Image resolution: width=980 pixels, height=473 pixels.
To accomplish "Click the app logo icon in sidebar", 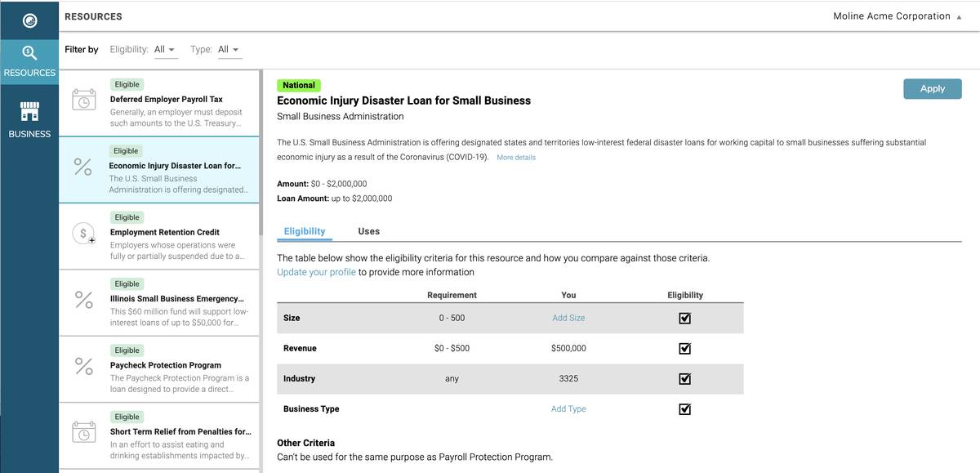I will coord(29,20).
